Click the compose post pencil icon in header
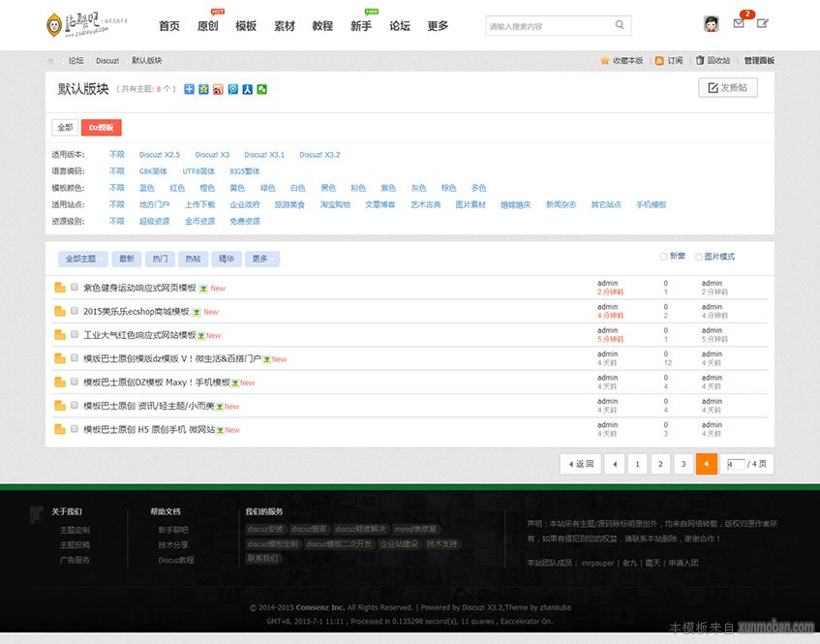Viewport: 820px width, 644px height. click(763, 24)
